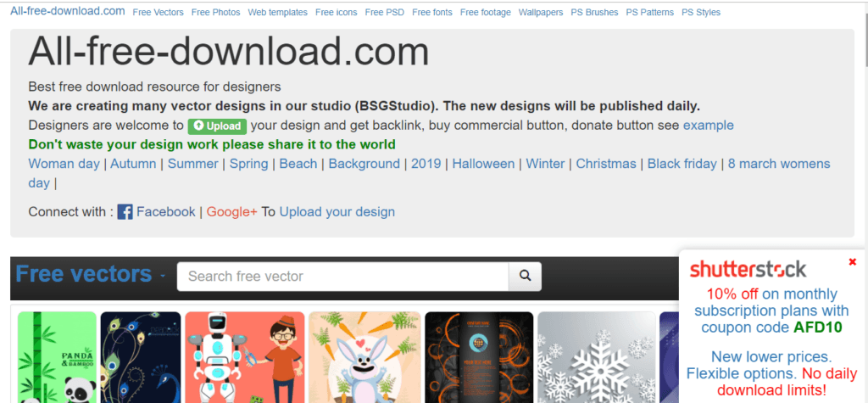The image size is (868, 403).
Task: Open the 2019 tag link
Action: point(426,164)
